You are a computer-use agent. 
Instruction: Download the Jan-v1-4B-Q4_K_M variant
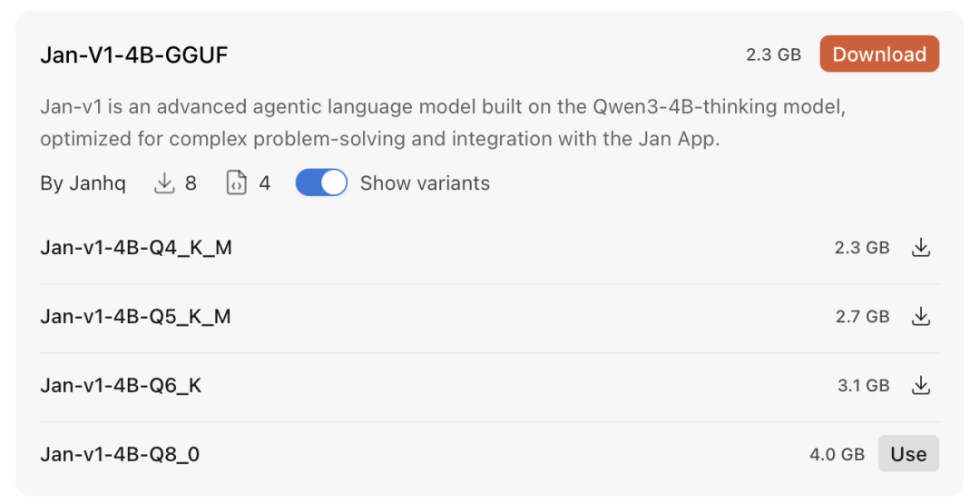click(x=921, y=247)
